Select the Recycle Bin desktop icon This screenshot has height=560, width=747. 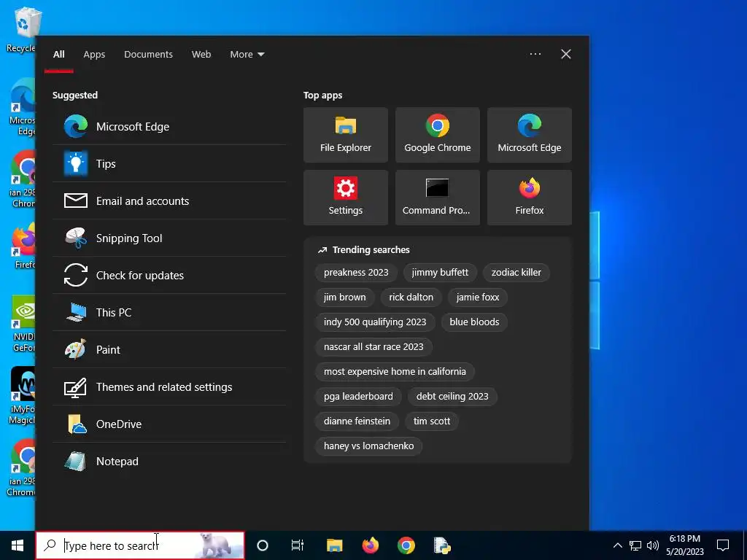point(22,29)
